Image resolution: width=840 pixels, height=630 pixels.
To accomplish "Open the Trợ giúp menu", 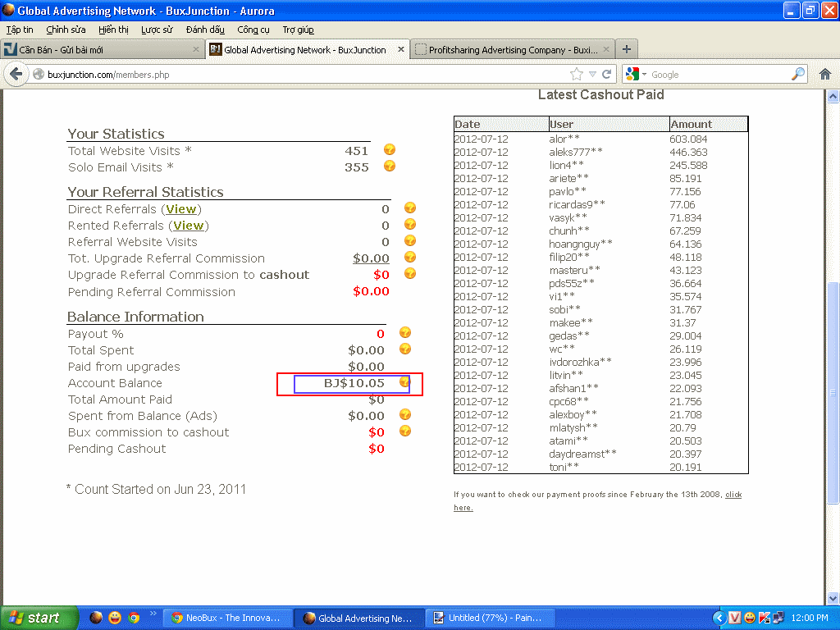I will click(299, 30).
